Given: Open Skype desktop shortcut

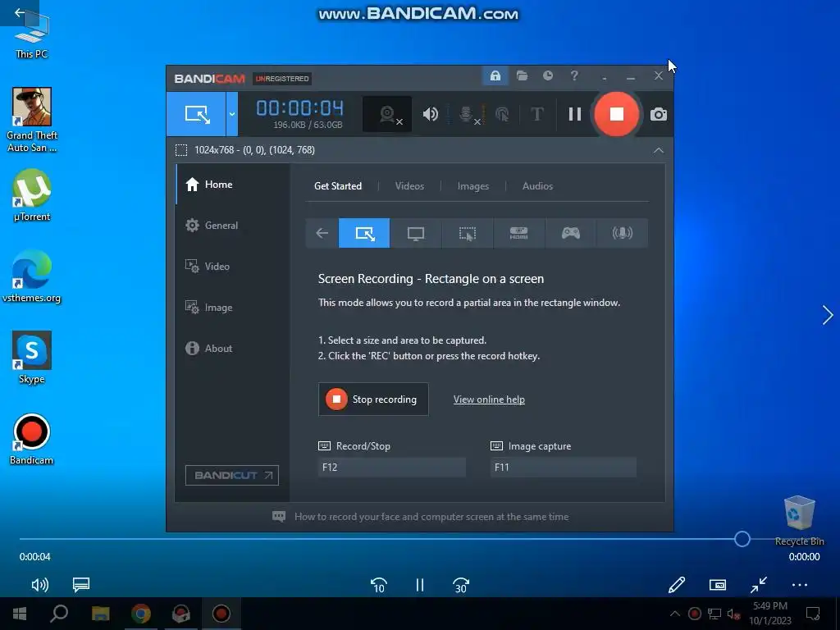Looking at the screenshot, I should pos(32,358).
